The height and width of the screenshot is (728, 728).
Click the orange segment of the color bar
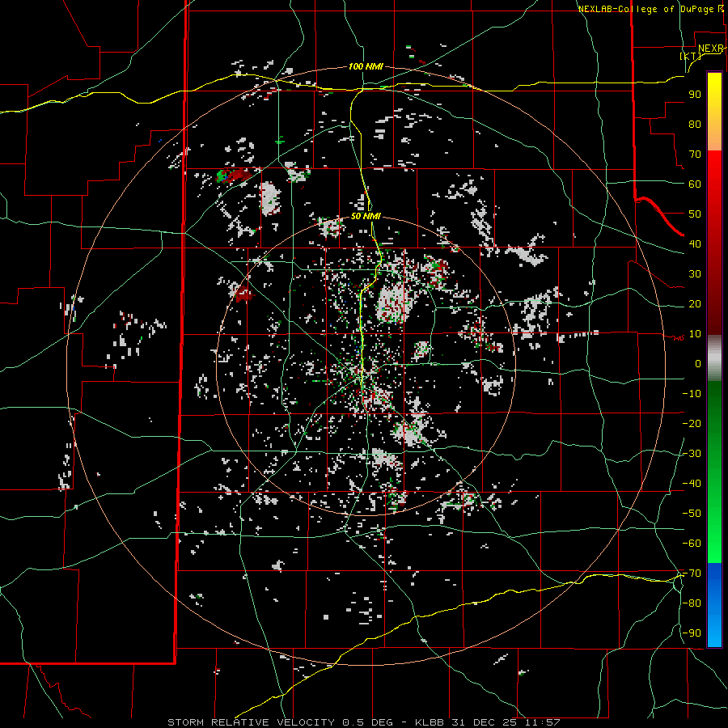point(714,138)
